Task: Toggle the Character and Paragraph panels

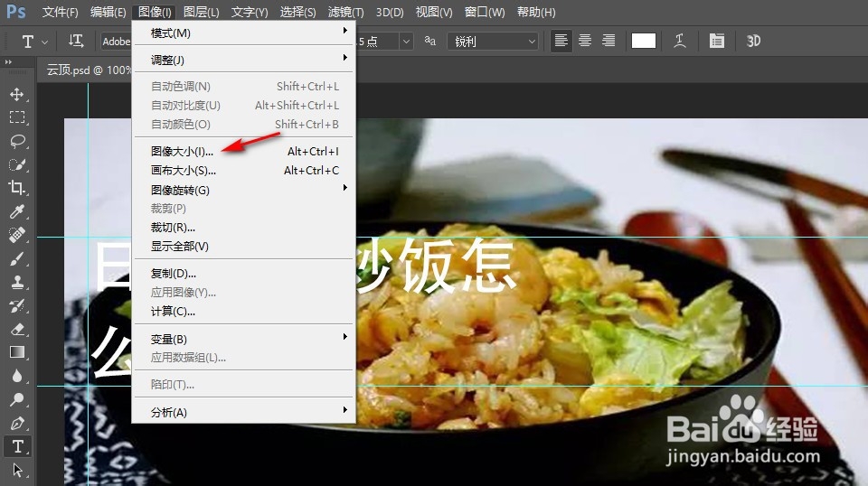Action: tap(716, 41)
